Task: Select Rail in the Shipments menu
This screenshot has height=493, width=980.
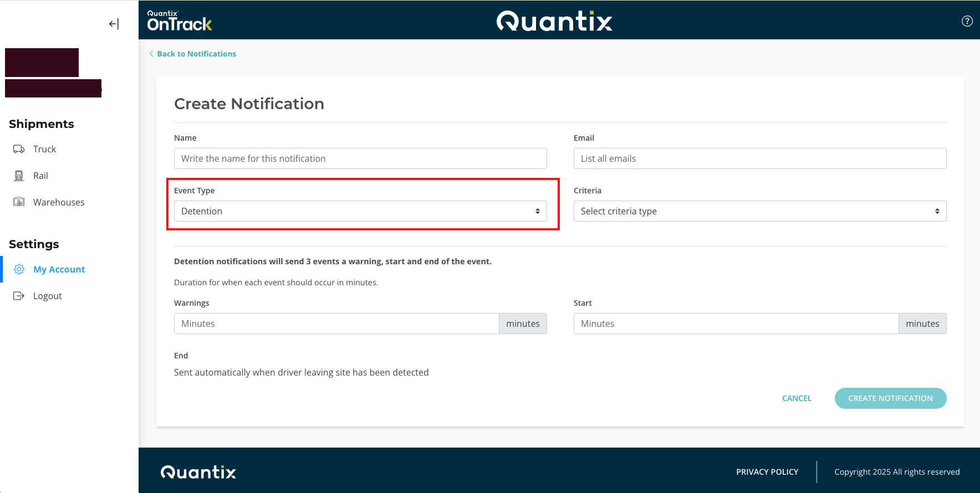Action: coord(40,176)
